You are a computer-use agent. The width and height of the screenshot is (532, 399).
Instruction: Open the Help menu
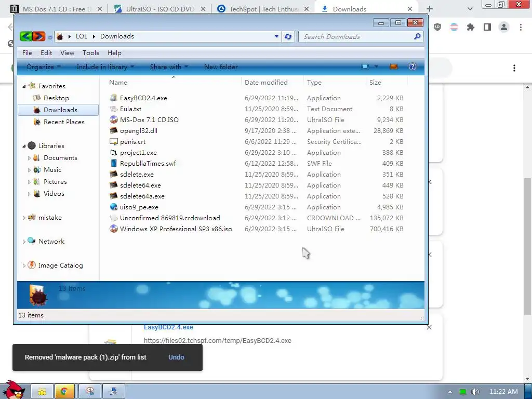[114, 52]
